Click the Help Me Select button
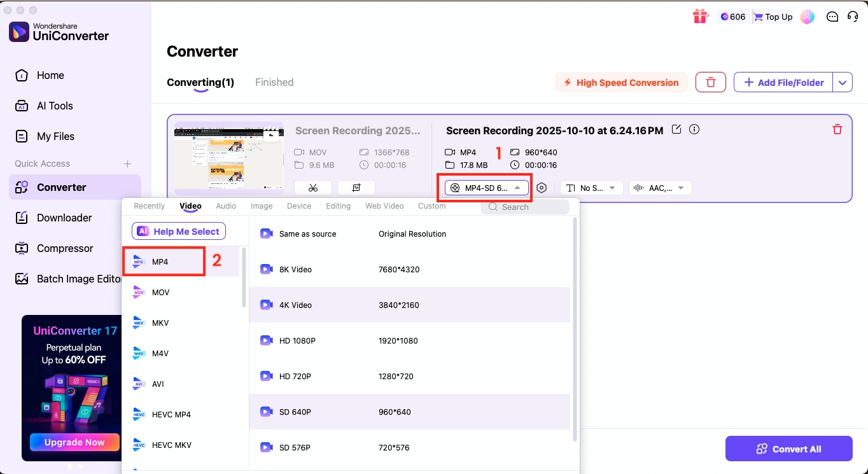 tap(178, 231)
